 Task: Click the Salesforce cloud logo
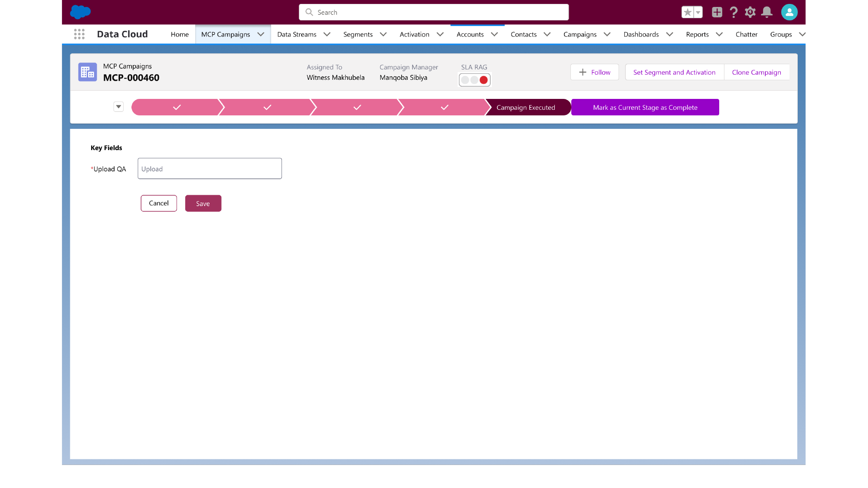coord(80,12)
